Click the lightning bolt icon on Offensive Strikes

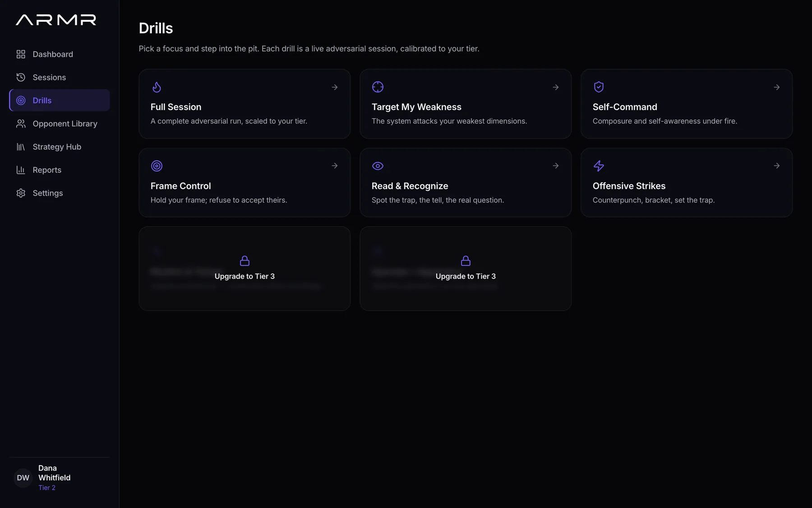point(599,166)
